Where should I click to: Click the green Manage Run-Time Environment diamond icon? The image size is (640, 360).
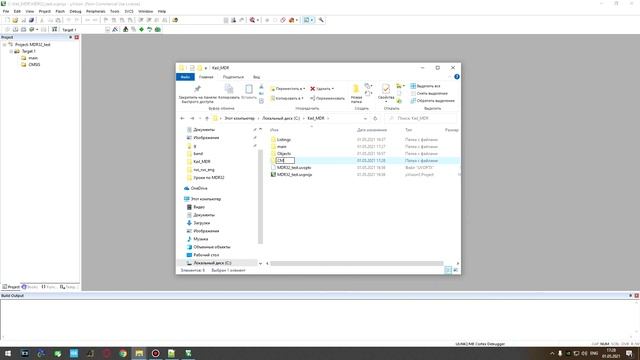click(x=141, y=29)
